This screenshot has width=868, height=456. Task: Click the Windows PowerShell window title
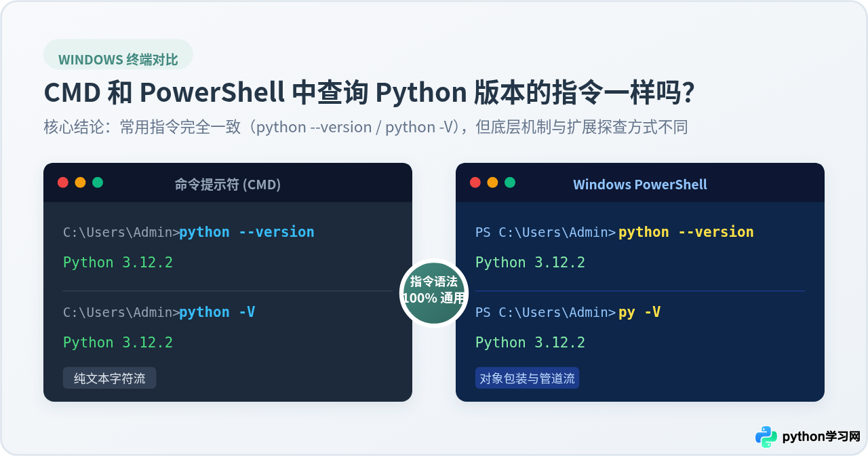point(640,184)
